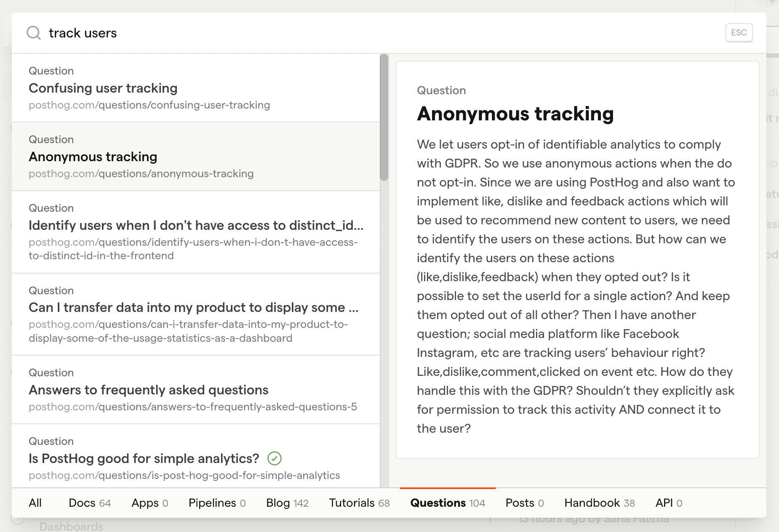
Task: Close search with the ESC button
Action: click(739, 32)
